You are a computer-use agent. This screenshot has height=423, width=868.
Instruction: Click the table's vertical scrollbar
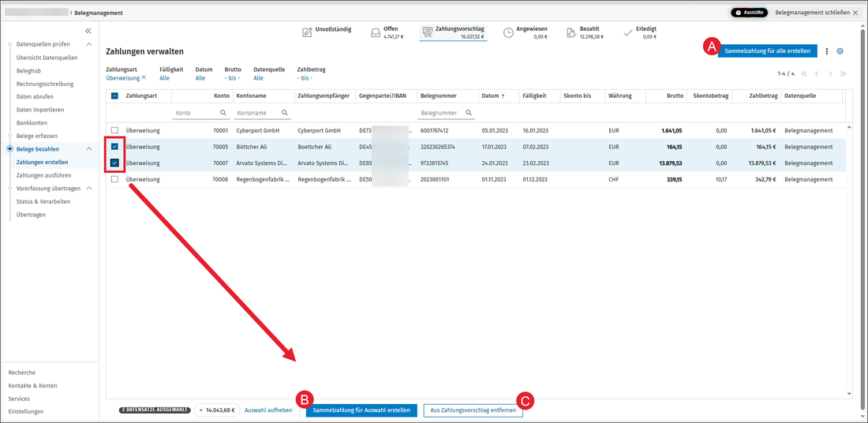[849, 260]
